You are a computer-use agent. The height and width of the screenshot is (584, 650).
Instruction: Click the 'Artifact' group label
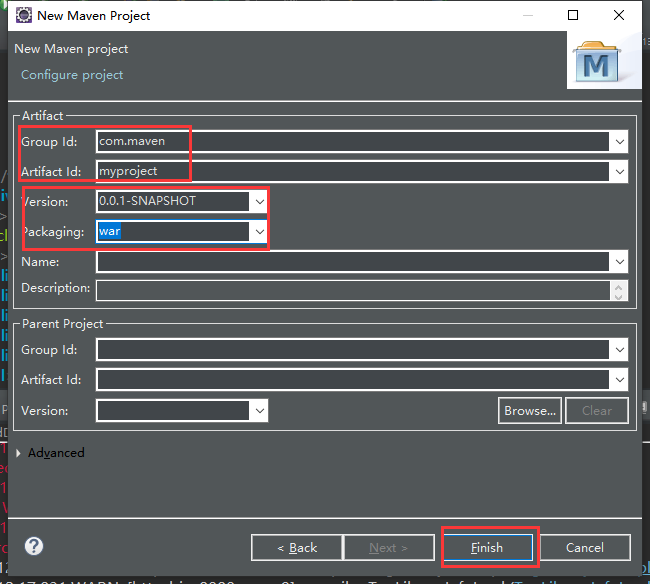42,116
